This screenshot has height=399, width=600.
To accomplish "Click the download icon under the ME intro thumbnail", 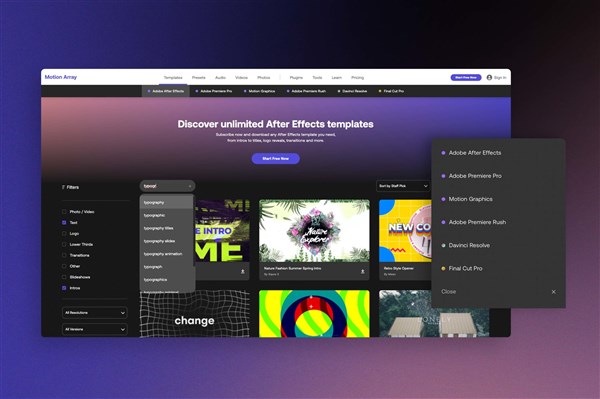I will [x=243, y=272].
